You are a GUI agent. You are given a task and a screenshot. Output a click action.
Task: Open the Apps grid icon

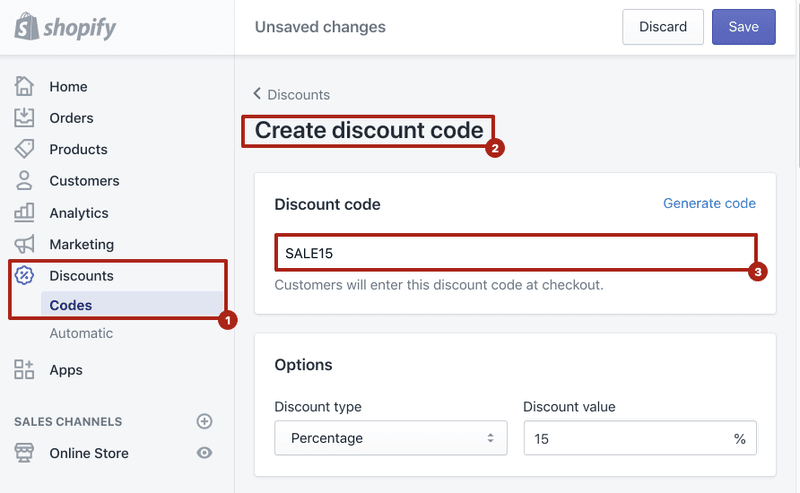coord(24,369)
